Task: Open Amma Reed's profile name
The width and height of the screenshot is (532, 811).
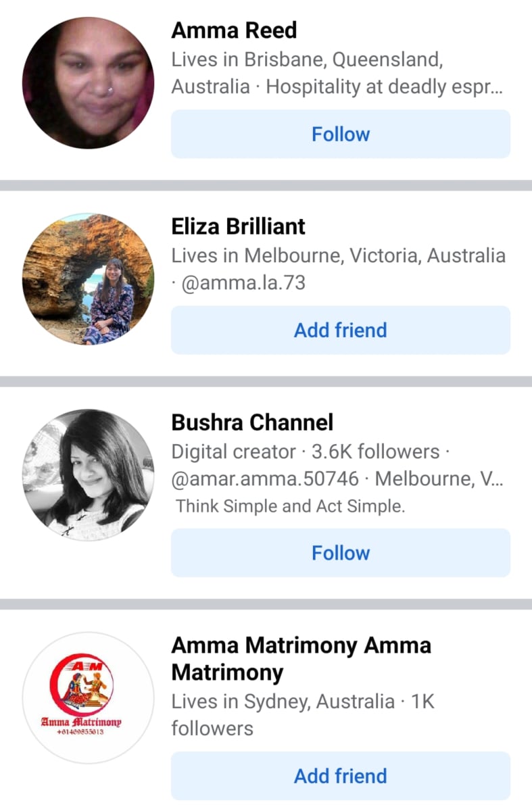Action: 234,30
